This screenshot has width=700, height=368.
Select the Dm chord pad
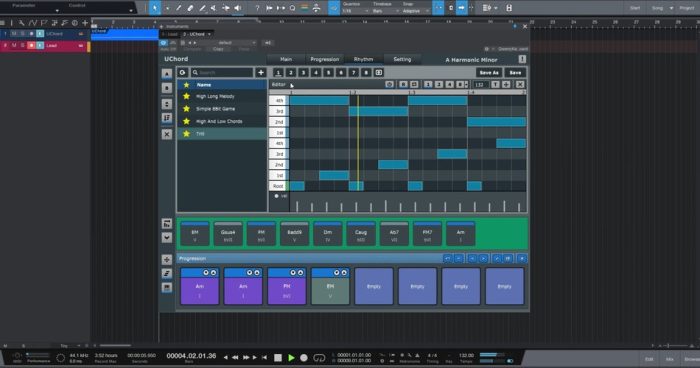[328, 233]
